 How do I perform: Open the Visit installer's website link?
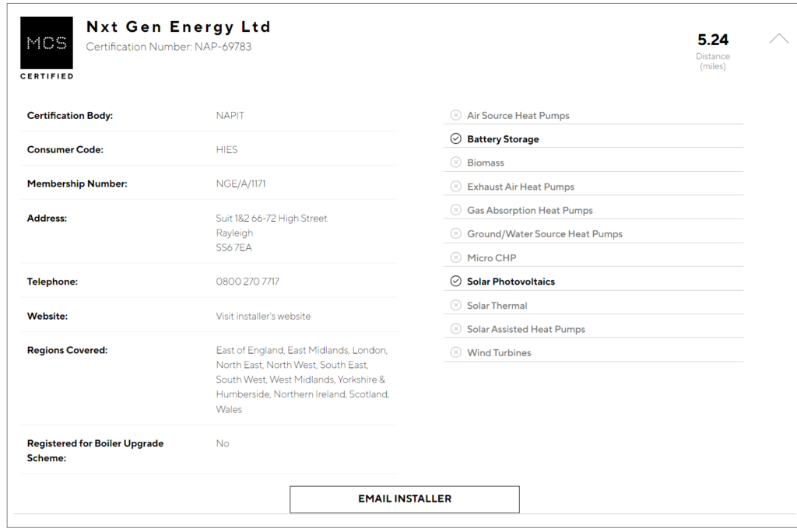(263, 316)
